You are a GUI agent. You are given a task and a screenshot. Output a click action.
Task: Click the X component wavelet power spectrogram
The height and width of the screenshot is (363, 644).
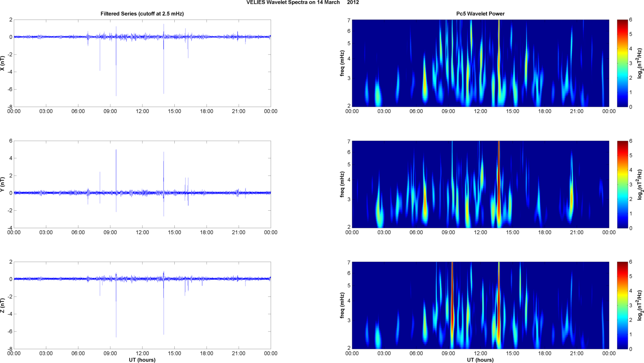tap(480, 63)
